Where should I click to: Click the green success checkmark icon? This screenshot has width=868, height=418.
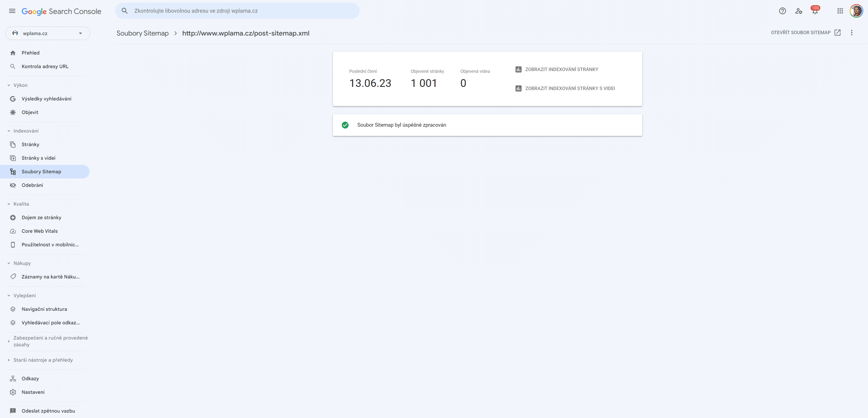tap(345, 125)
